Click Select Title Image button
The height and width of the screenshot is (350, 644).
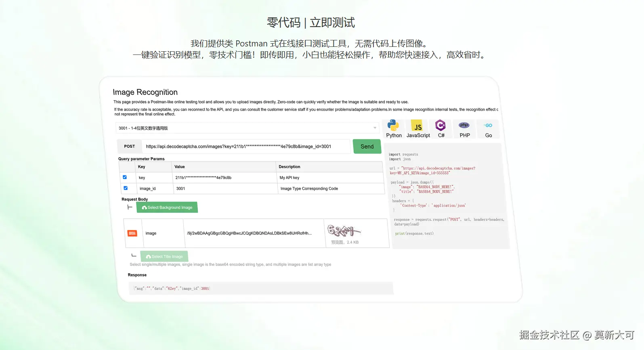click(x=164, y=256)
